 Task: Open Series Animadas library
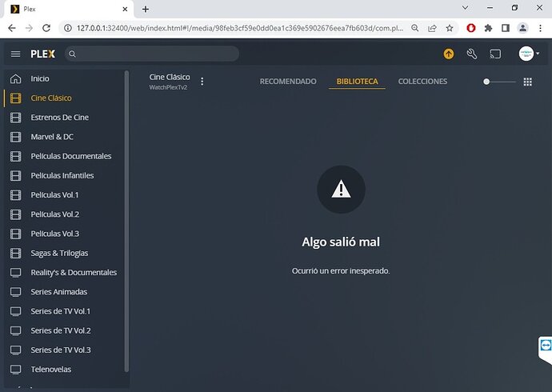(58, 292)
